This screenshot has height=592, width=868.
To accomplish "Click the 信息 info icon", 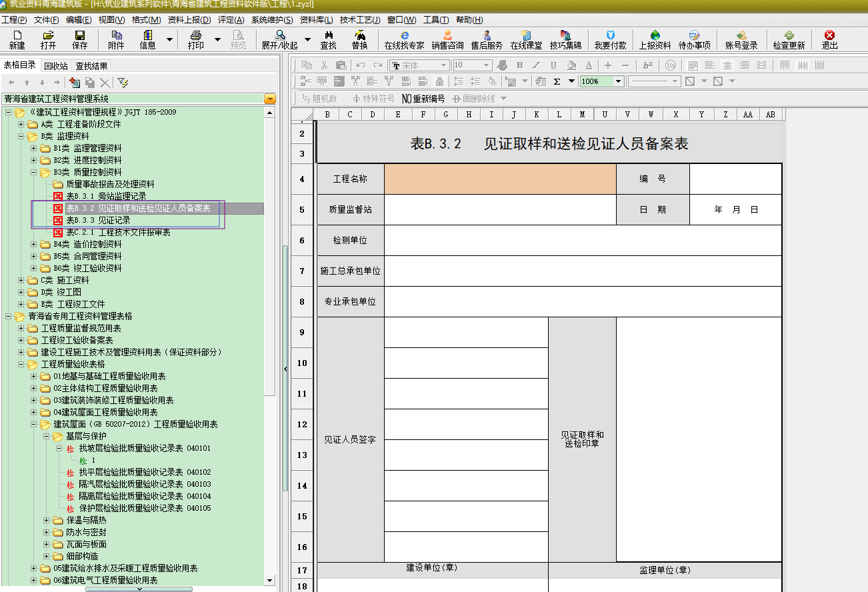I will (x=147, y=40).
